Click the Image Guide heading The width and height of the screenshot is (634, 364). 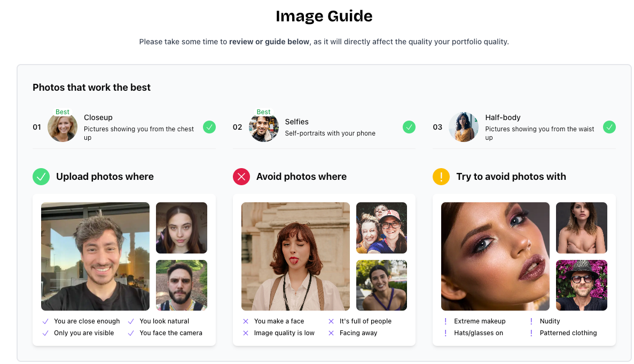324,16
